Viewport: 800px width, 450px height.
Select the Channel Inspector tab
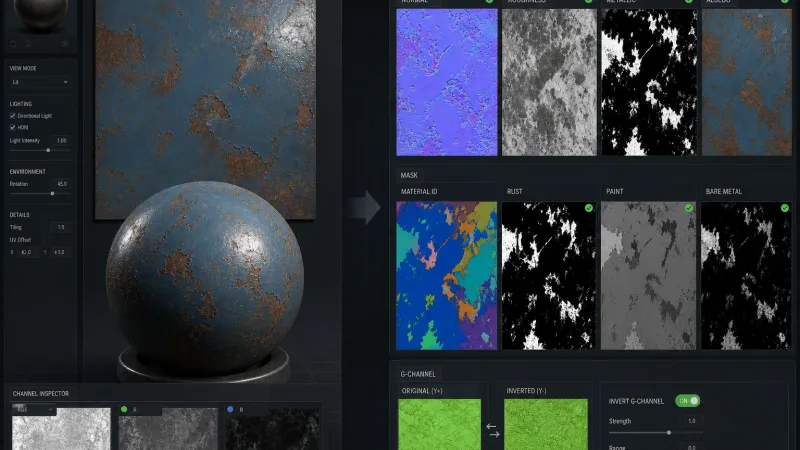[41, 393]
